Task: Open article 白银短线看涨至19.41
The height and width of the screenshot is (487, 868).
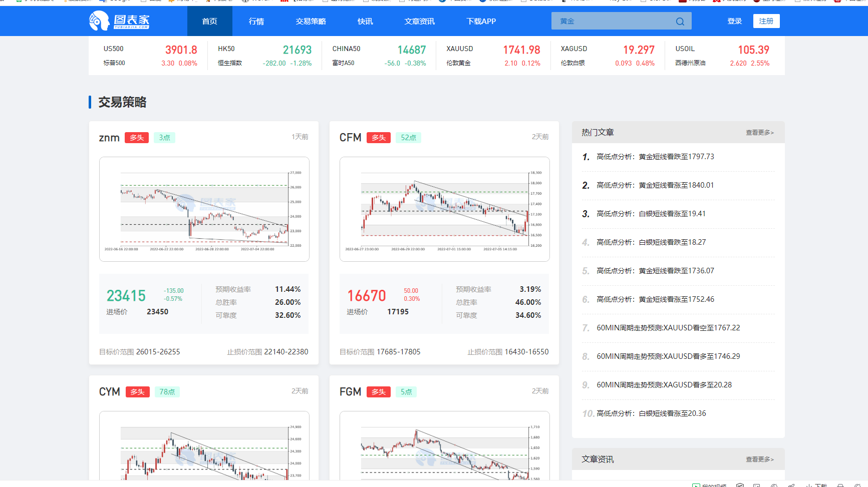Action: click(651, 214)
